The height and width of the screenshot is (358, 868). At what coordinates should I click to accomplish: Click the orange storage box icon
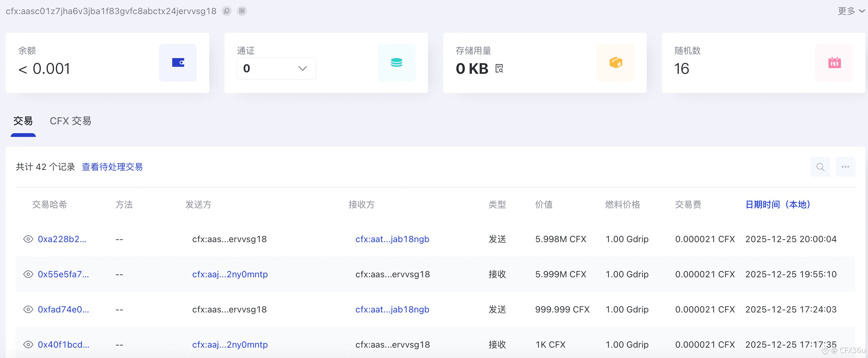point(615,62)
